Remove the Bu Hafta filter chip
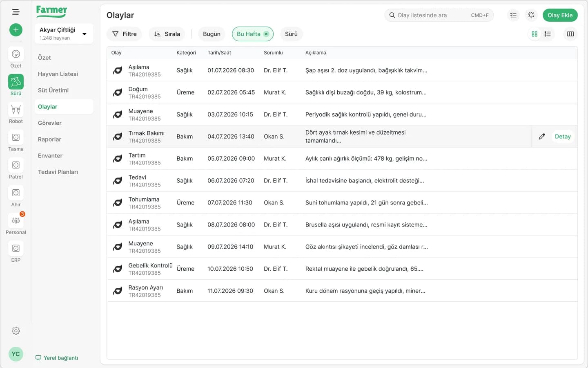Viewport: 588px width, 368px height. 266,34
